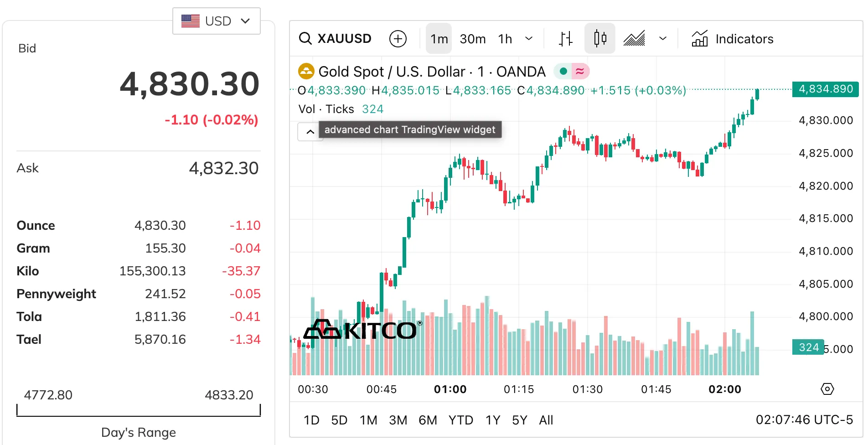
Task: Toggle the pink approximate data indicator
Action: [580, 71]
